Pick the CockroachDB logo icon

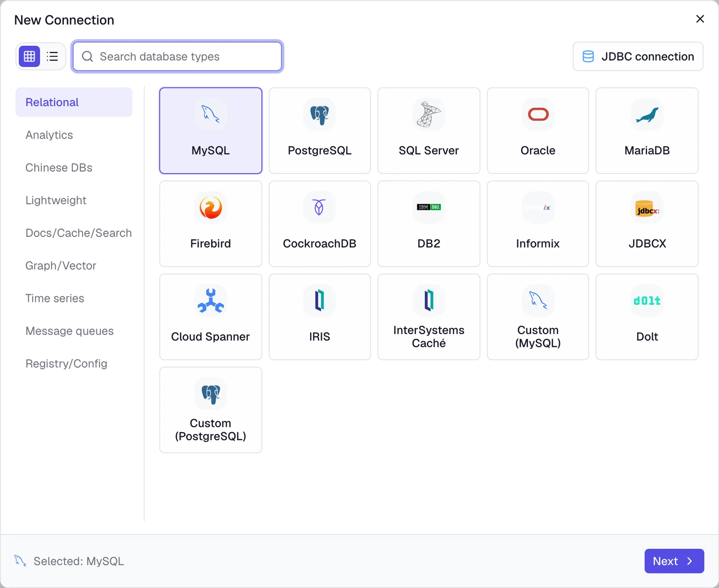(x=320, y=207)
